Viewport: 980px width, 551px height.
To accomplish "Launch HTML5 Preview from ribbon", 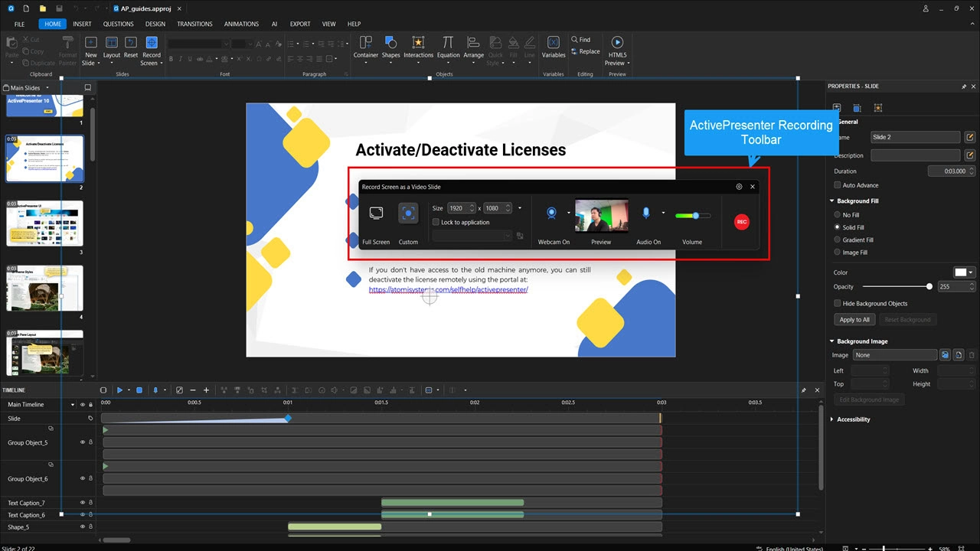I will (617, 44).
